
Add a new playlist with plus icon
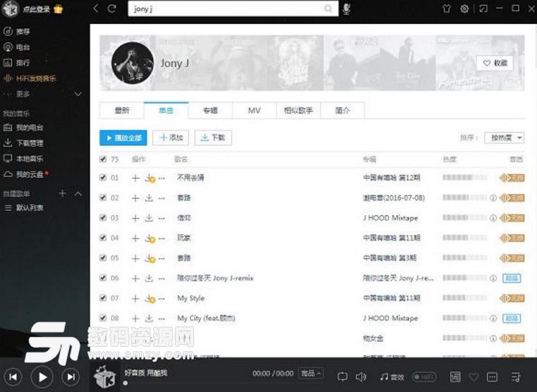point(62,194)
